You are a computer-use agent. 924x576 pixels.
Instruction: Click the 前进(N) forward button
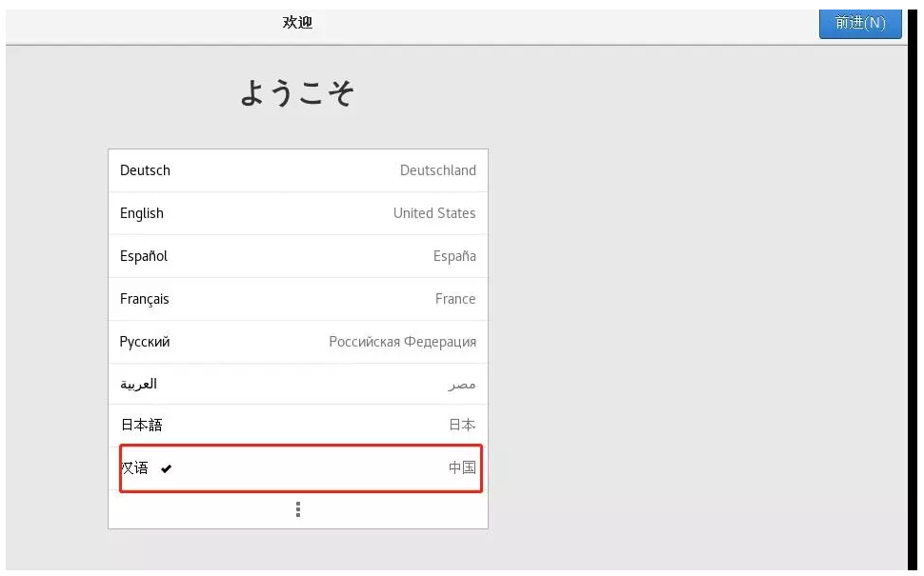click(x=860, y=24)
